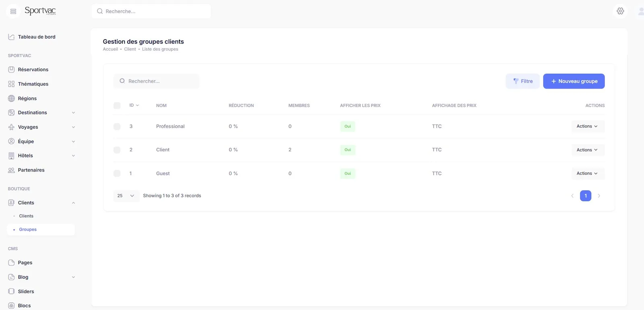This screenshot has height=310, width=644.
Task: Open Actions dropdown for Guest group
Action: (x=588, y=174)
